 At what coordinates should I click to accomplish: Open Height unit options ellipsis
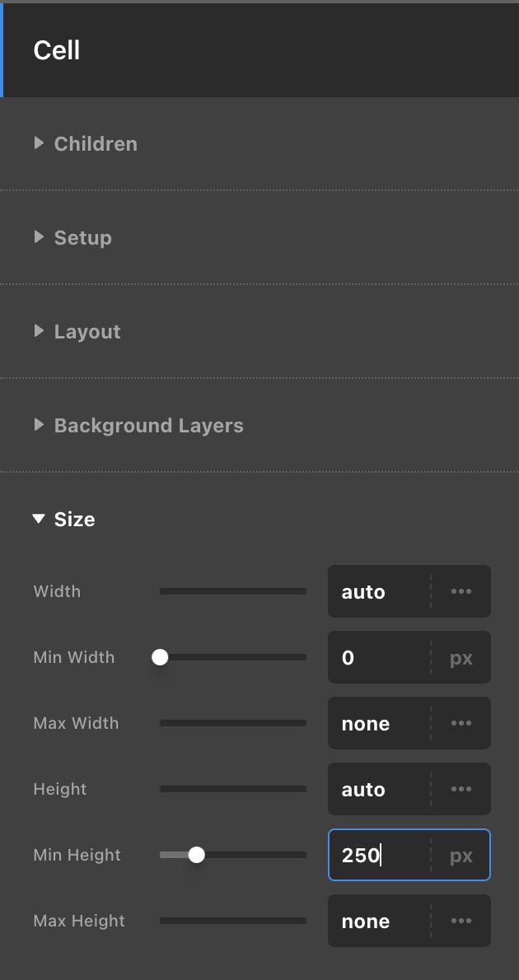pyautogui.click(x=461, y=789)
